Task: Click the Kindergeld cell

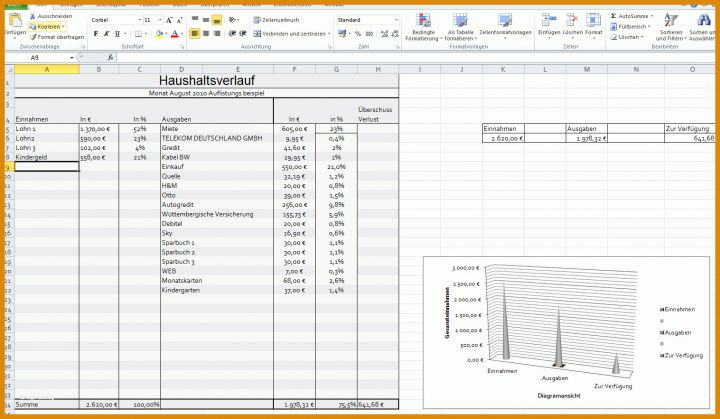Action: point(46,157)
